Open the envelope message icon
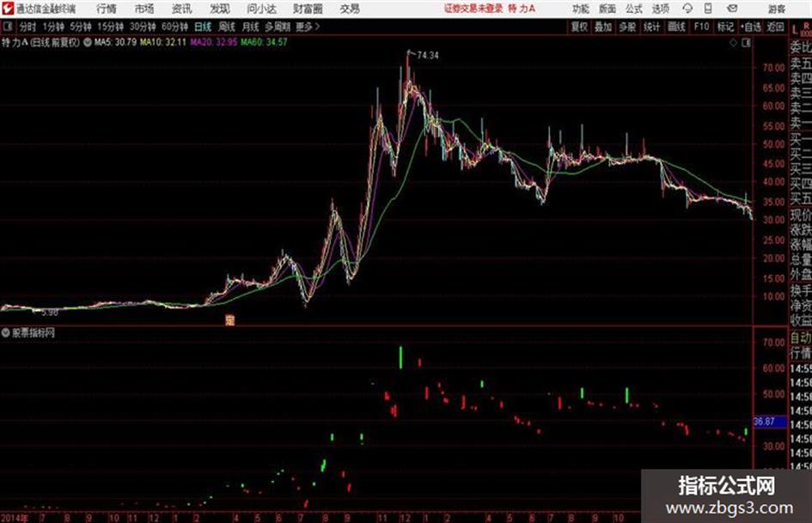Viewport: 812px width, 523px height. point(732,9)
